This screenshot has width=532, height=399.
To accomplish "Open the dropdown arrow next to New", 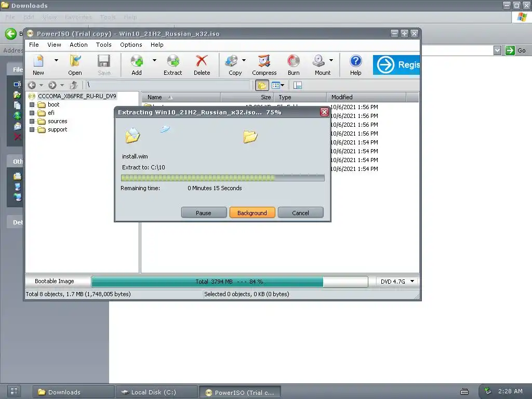I will click(x=56, y=60).
